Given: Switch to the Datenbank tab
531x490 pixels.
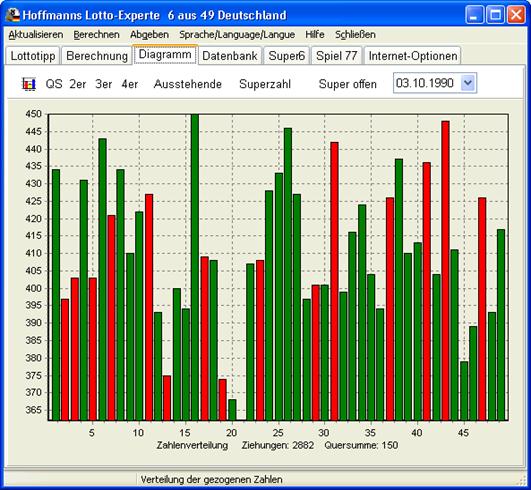Looking at the screenshot, I should tap(230, 56).
